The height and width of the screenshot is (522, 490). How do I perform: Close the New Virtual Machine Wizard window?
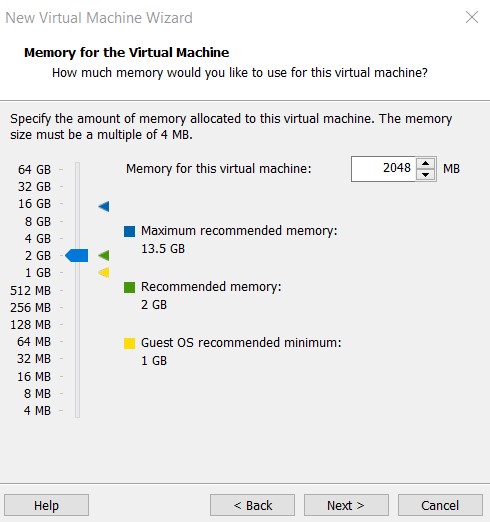click(x=472, y=17)
